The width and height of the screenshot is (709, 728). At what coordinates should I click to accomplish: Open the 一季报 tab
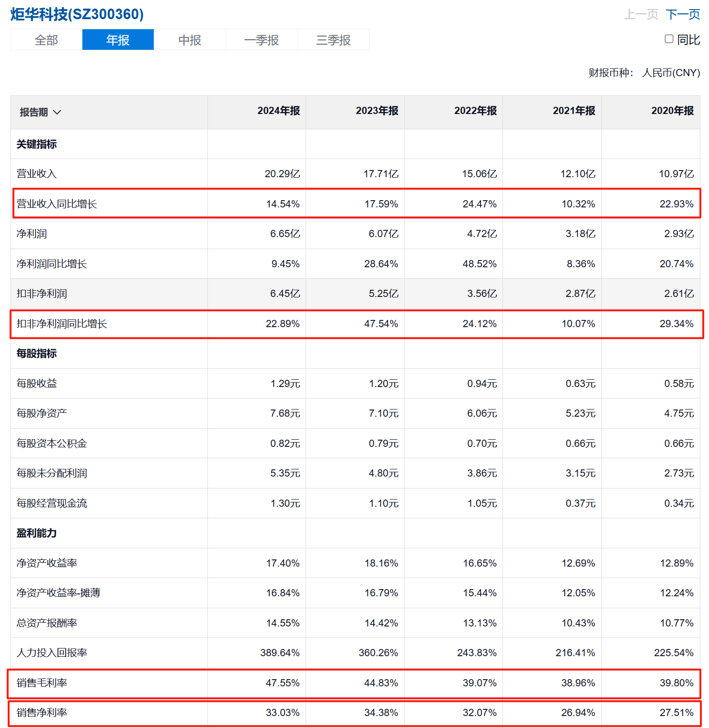[262, 40]
